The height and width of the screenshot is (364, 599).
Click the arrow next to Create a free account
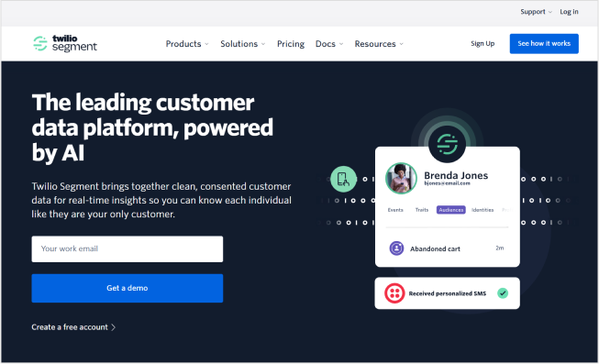pyautogui.click(x=113, y=327)
